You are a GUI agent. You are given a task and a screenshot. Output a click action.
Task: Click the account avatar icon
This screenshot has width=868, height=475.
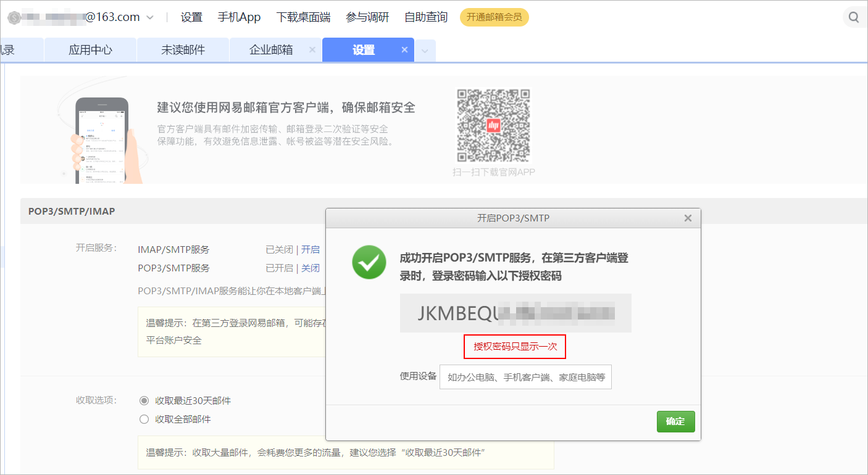[14, 17]
